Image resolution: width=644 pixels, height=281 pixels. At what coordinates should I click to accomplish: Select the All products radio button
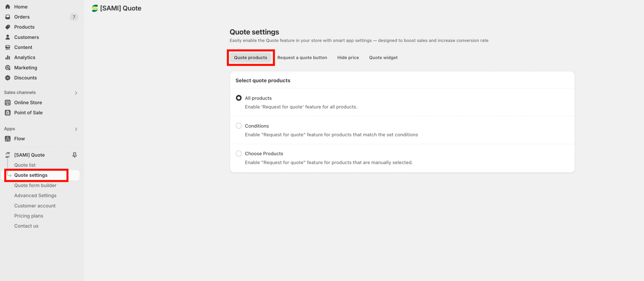coord(238,98)
